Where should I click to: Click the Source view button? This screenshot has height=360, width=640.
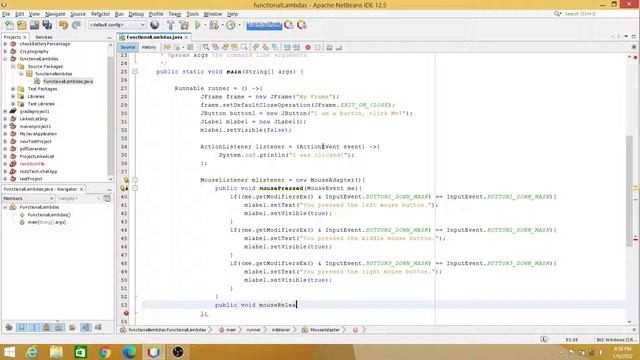click(x=127, y=47)
